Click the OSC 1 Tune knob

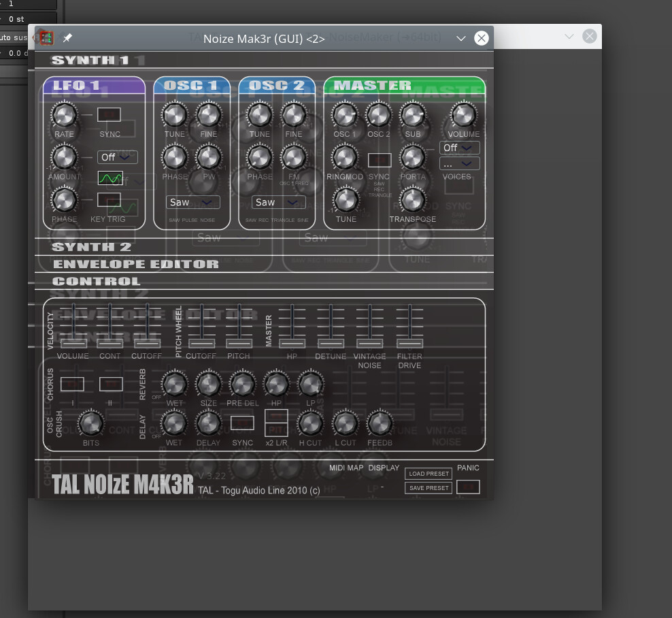[x=174, y=115]
